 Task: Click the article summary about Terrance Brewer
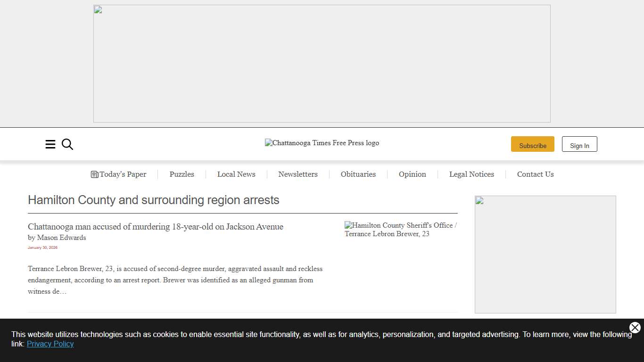pos(175,280)
